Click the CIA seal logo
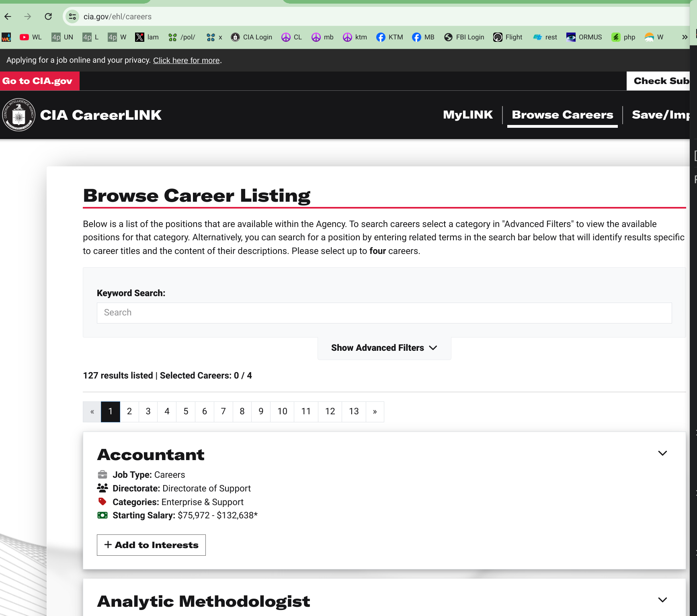 pyautogui.click(x=18, y=115)
